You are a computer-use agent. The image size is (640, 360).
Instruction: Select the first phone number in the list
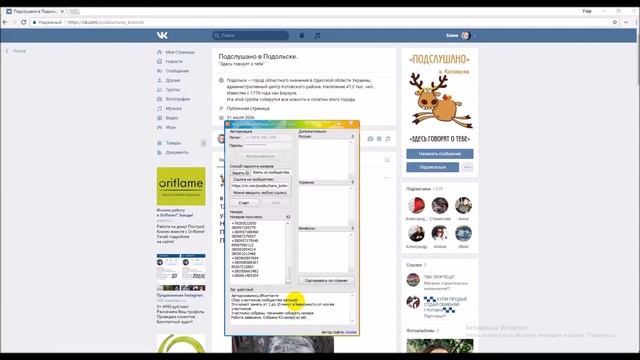tap(244, 223)
